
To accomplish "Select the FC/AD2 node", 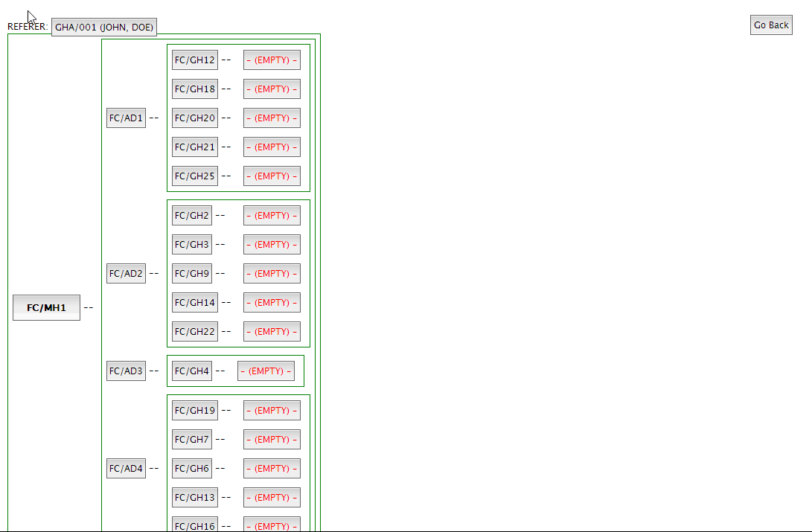I will (126, 274).
